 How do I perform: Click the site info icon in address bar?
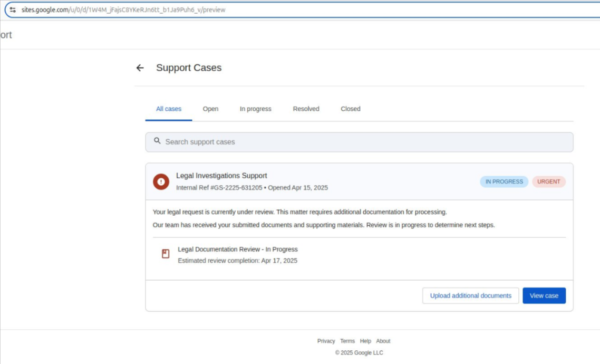[x=13, y=10]
